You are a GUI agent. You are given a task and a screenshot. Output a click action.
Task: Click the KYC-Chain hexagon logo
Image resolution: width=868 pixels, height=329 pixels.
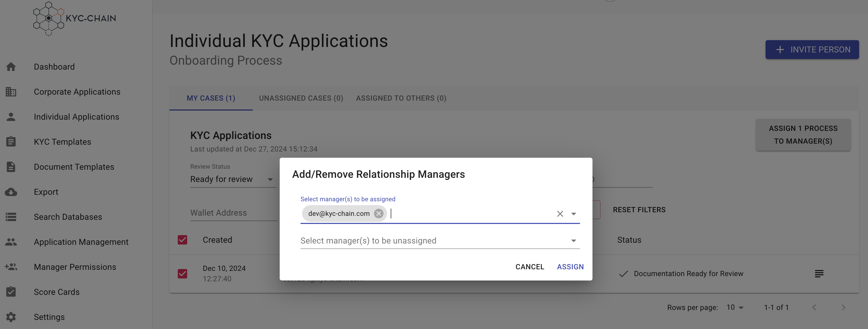click(x=49, y=19)
